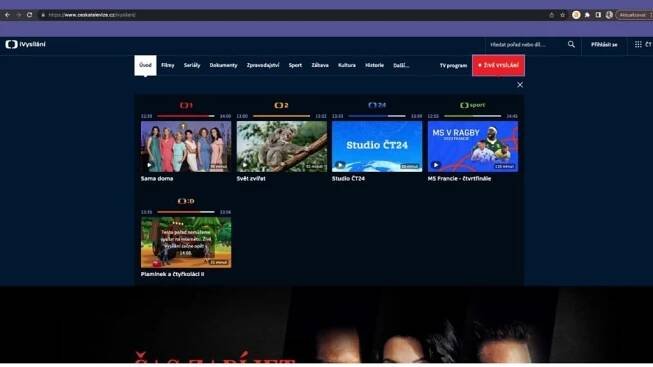Close the live broadcast panel
This screenshot has height=367, width=653.
point(520,85)
